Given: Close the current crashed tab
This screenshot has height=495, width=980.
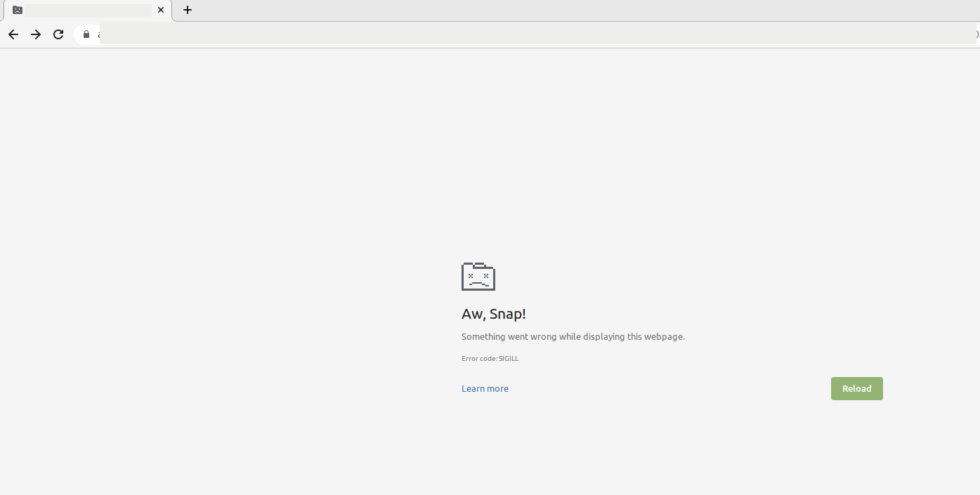Looking at the screenshot, I should [161, 10].
